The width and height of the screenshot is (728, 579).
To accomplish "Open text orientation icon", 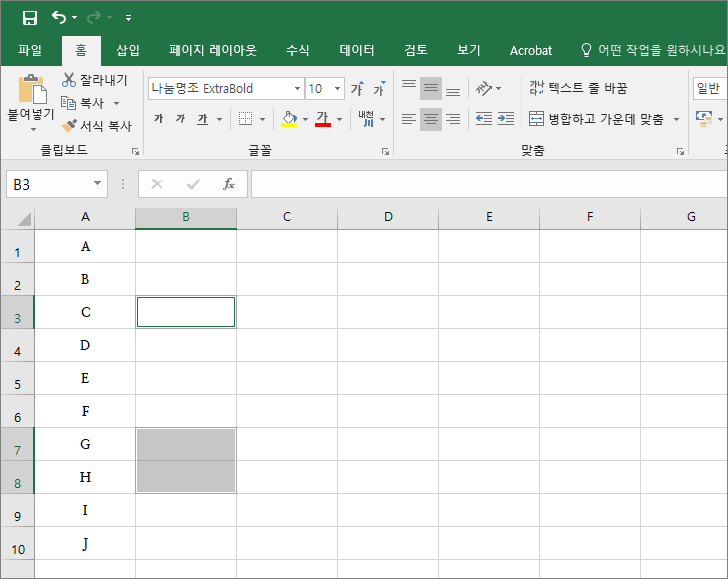I will coord(484,88).
